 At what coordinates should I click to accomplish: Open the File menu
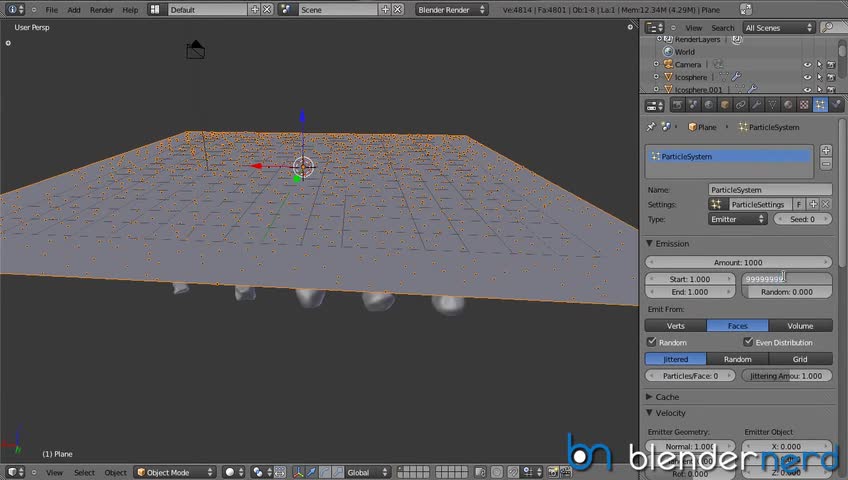tap(51, 10)
